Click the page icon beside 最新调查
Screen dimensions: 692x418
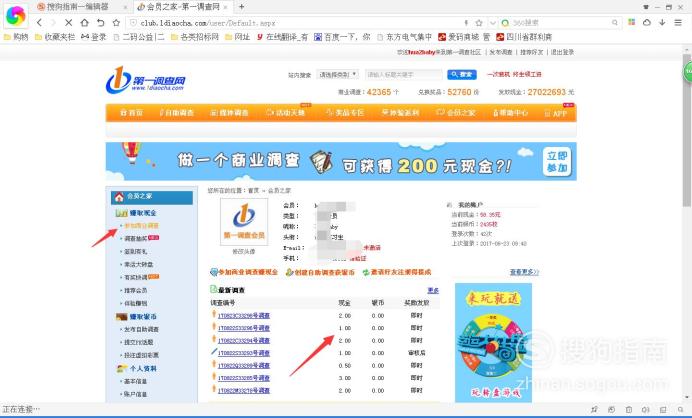(x=214, y=289)
